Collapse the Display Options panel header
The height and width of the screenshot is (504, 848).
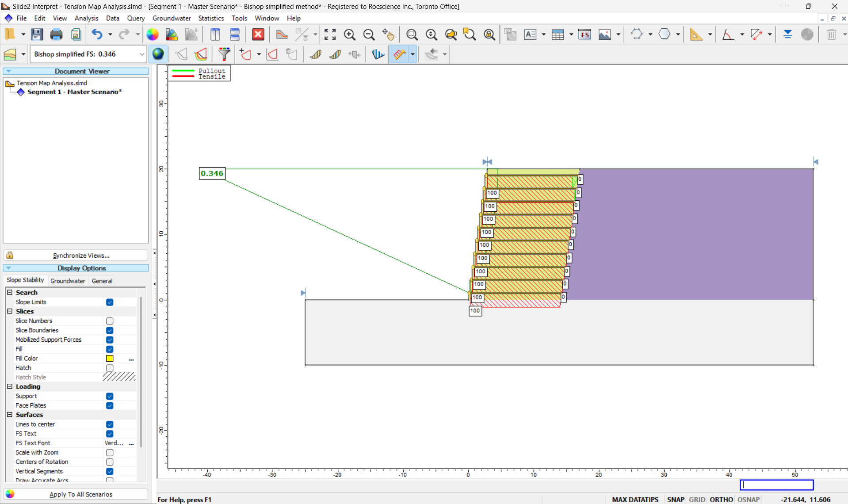click(x=76, y=268)
